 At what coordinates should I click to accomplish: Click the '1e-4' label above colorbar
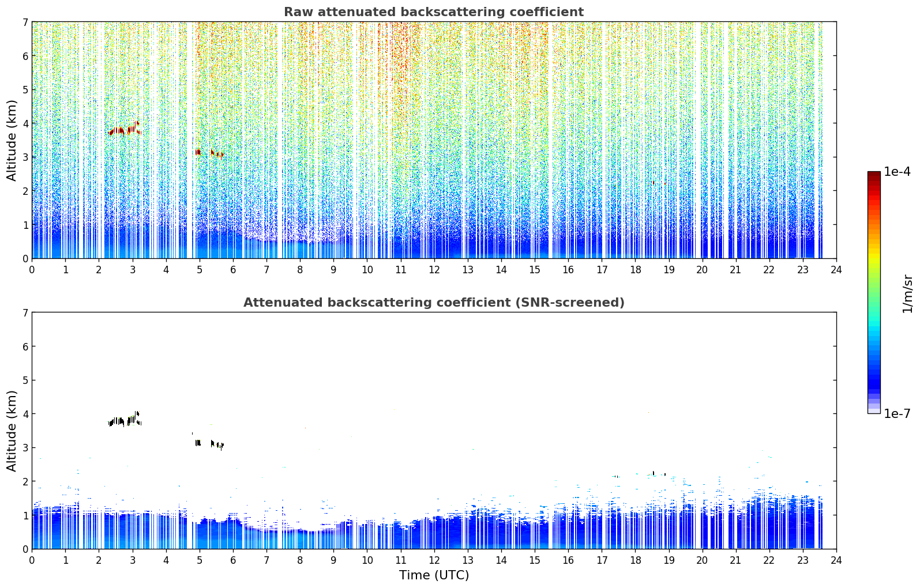click(x=897, y=172)
